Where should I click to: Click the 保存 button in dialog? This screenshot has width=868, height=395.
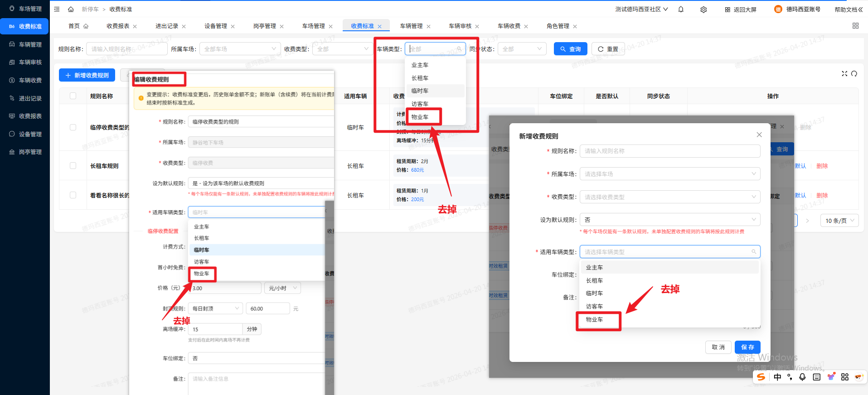point(747,347)
